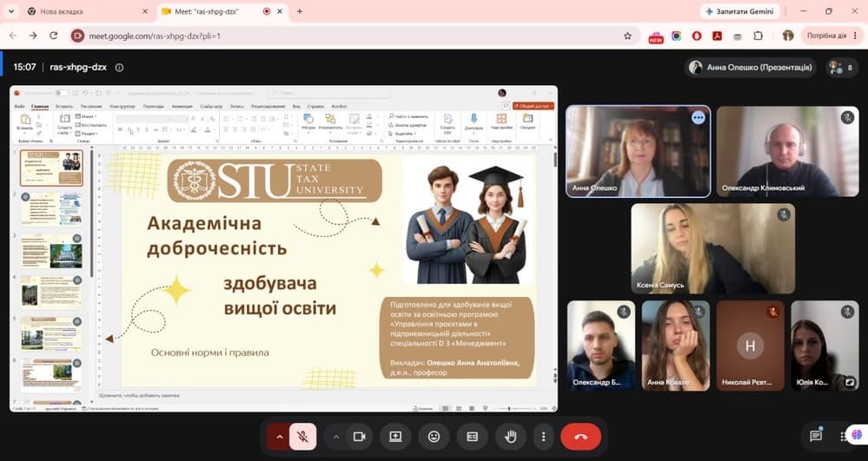Open options on Анна Олешко video tile

click(698, 117)
